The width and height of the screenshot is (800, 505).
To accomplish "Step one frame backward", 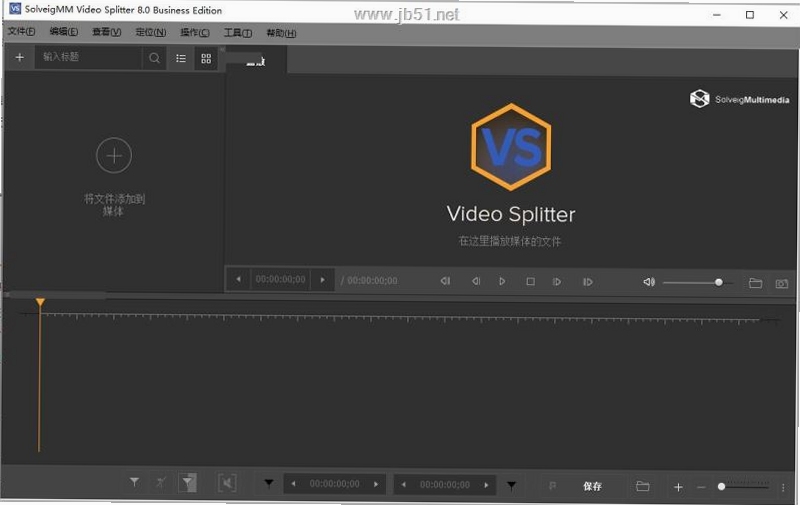I will [476, 281].
